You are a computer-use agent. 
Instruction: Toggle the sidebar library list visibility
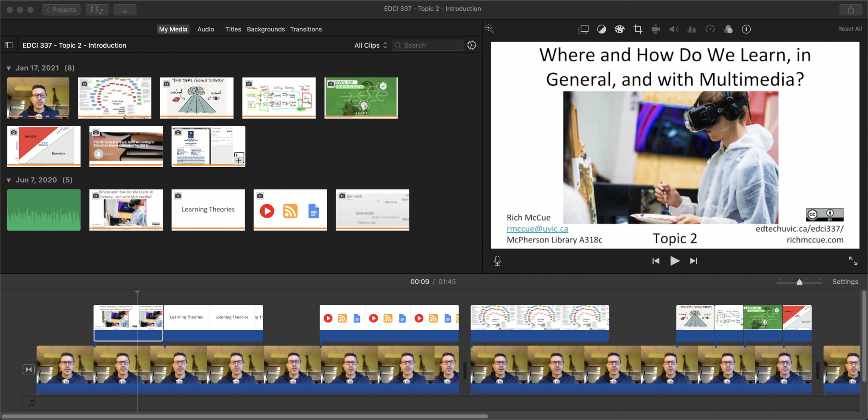pyautogui.click(x=8, y=45)
